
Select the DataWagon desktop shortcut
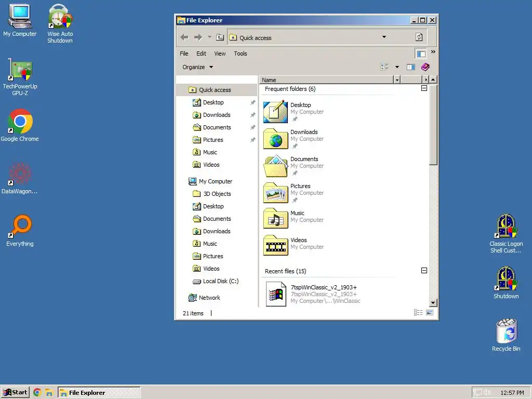pyautogui.click(x=20, y=178)
